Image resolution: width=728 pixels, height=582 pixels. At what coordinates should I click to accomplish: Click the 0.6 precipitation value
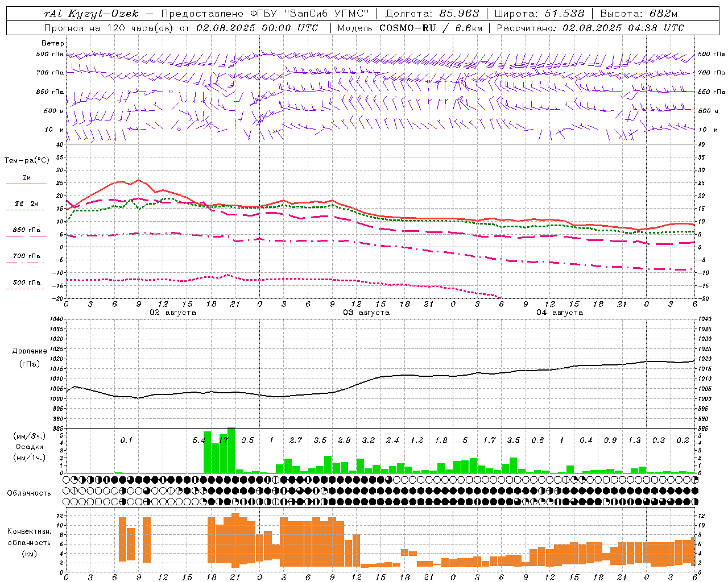coord(537,440)
